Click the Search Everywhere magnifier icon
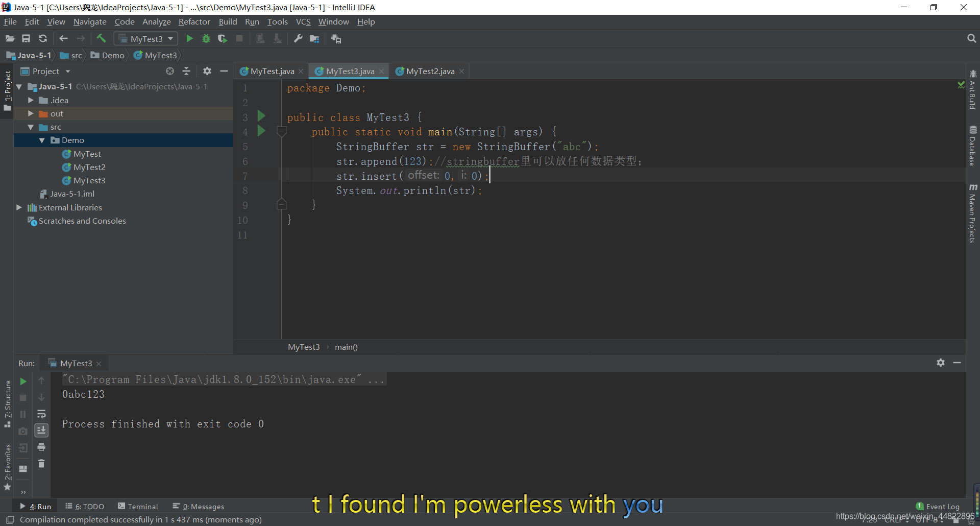 [x=971, y=39]
